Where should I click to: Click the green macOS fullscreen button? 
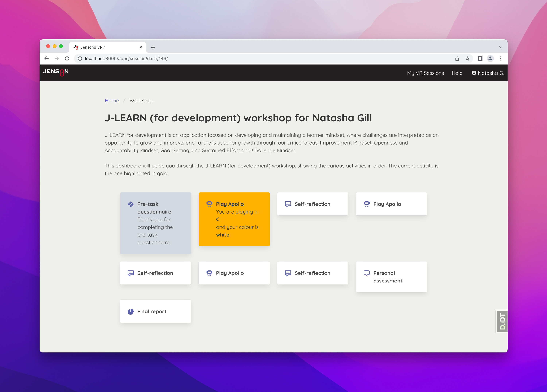61,46
